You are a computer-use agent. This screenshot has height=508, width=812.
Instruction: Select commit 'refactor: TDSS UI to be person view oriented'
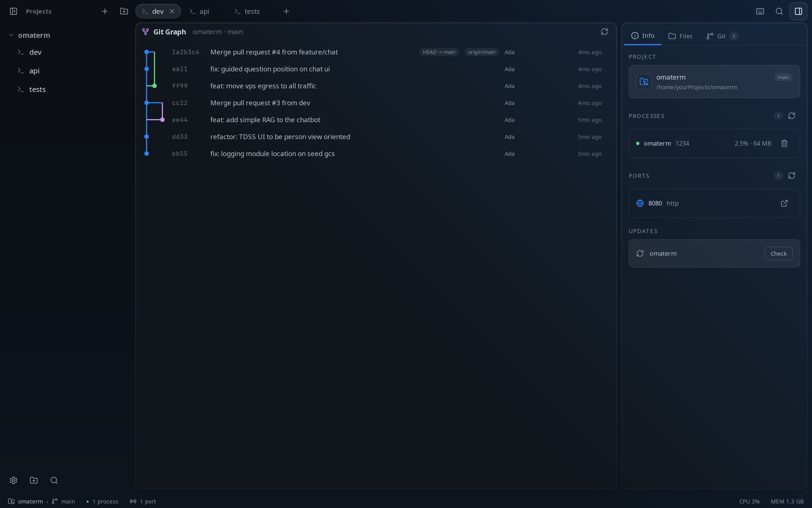pyautogui.click(x=376, y=137)
